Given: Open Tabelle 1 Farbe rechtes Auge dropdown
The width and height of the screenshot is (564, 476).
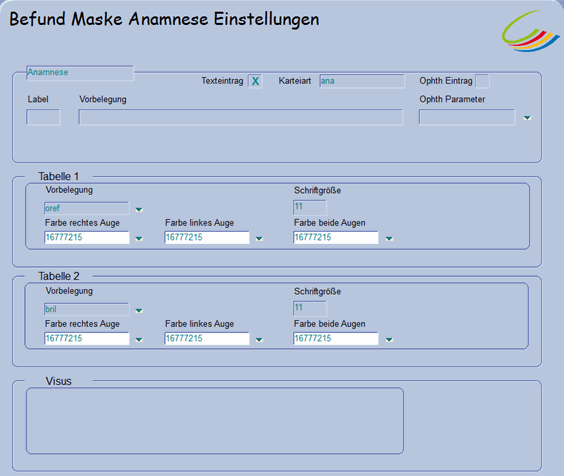Looking at the screenshot, I should (x=139, y=239).
